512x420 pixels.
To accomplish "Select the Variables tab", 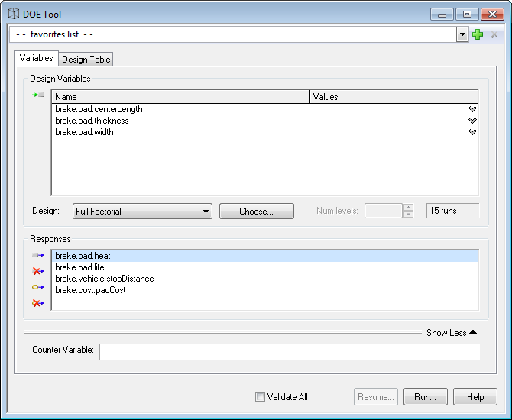I will click(x=36, y=58).
